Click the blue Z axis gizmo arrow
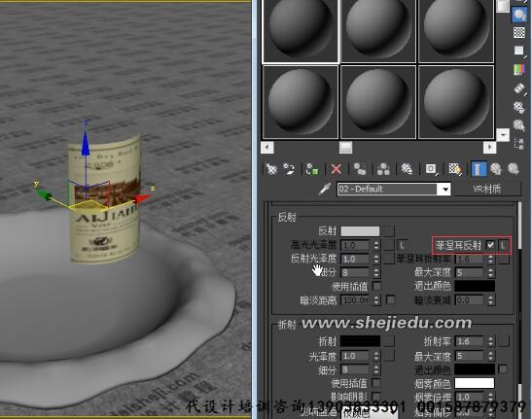532x419 pixels. (x=86, y=143)
